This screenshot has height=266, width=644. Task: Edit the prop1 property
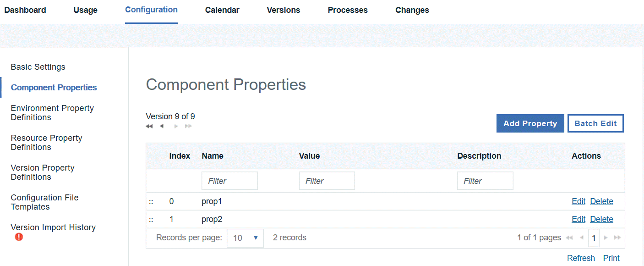tap(579, 201)
